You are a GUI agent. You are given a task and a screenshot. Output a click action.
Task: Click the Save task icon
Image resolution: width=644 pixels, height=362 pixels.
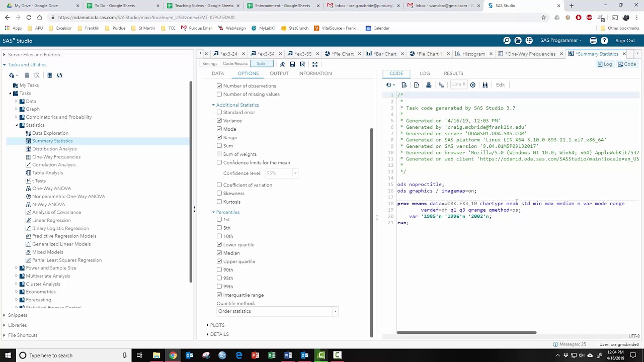292,64
